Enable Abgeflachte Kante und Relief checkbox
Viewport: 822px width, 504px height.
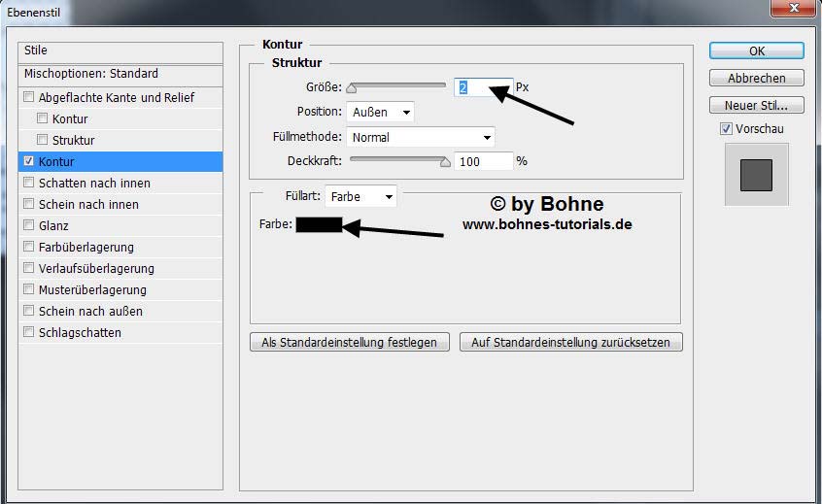tap(29, 98)
